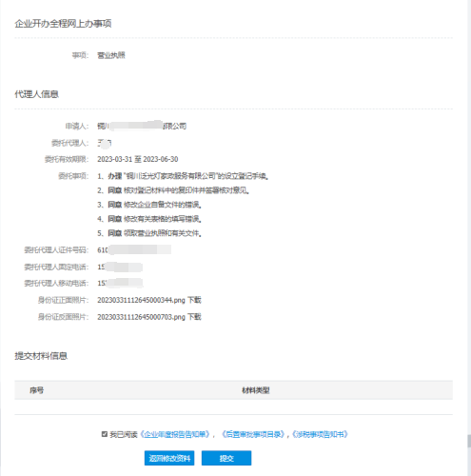Click the 营业执照 item value
Image resolution: width=471 pixels, height=476 pixels.
[111, 55]
